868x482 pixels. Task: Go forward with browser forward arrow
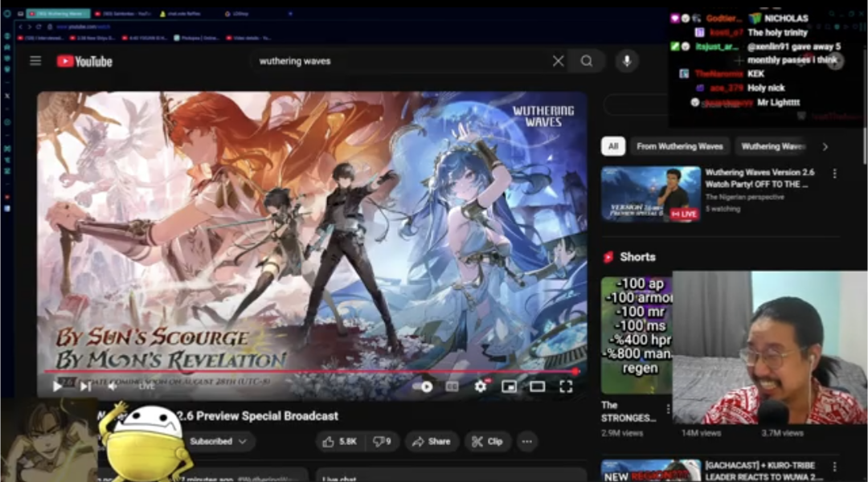point(30,27)
